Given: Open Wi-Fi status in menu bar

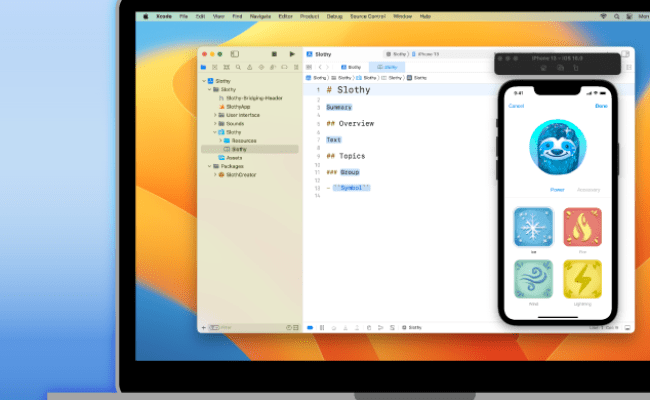Looking at the screenshot, I should click(604, 16).
